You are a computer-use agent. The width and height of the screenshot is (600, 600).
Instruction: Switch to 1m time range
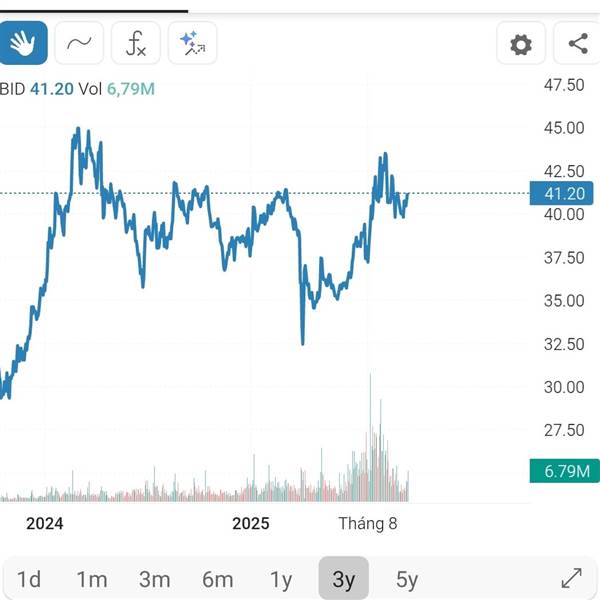click(x=92, y=579)
